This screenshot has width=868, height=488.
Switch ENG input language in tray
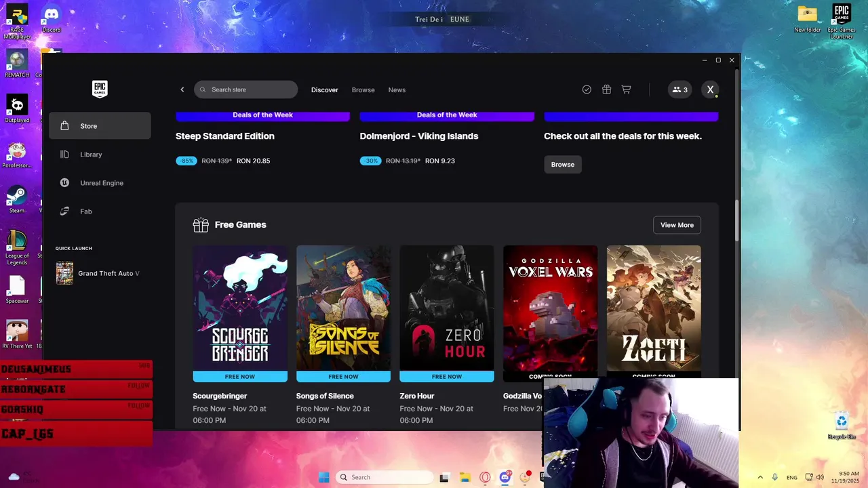[x=792, y=477]
